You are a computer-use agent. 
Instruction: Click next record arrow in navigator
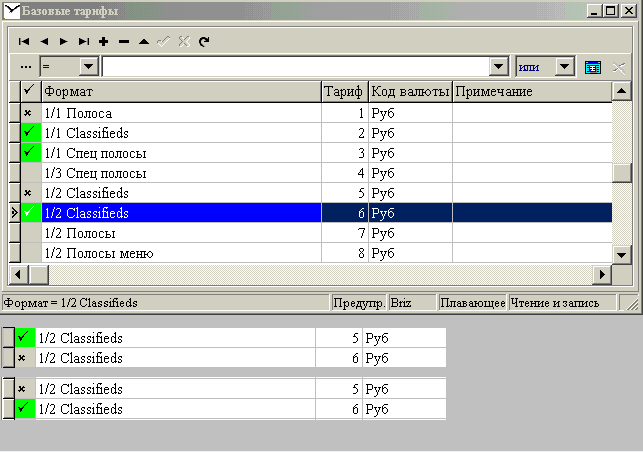pyautogui.click(x=64, y=42)
